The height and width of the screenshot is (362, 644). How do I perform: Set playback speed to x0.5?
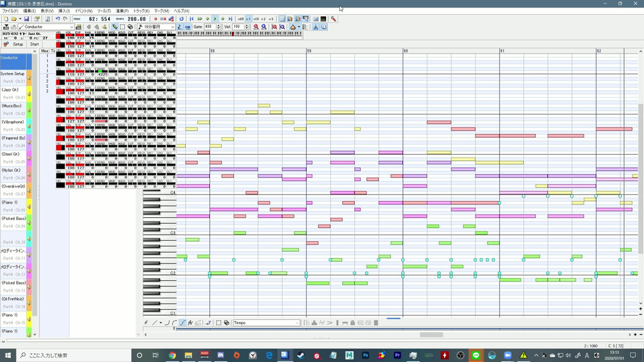(241, 19)
